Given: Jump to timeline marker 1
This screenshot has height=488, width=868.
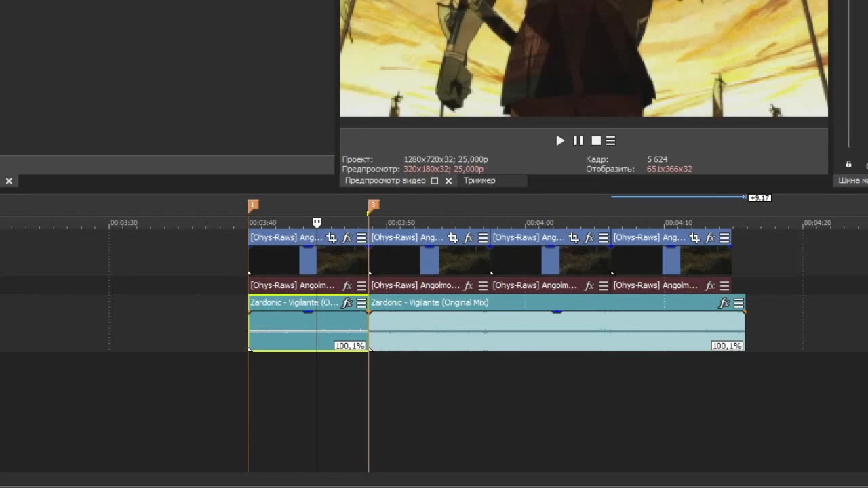Looking at the screenshot, I should (x=253, y=205).
